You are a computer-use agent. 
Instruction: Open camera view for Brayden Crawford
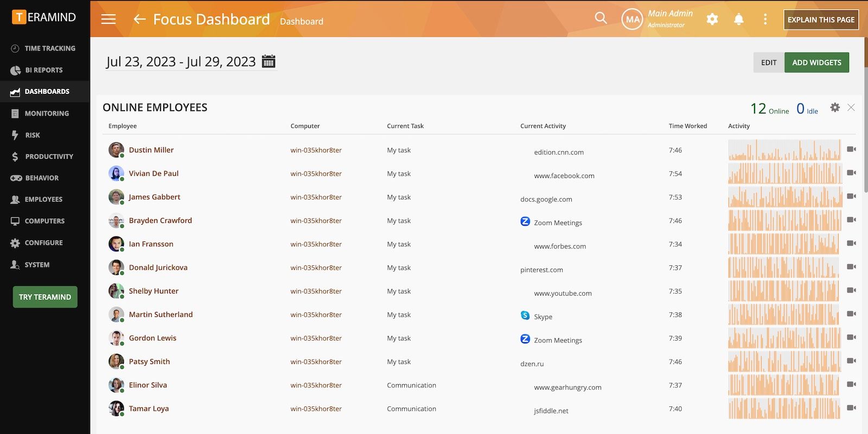pyautogui.click(x=851, y=220)
